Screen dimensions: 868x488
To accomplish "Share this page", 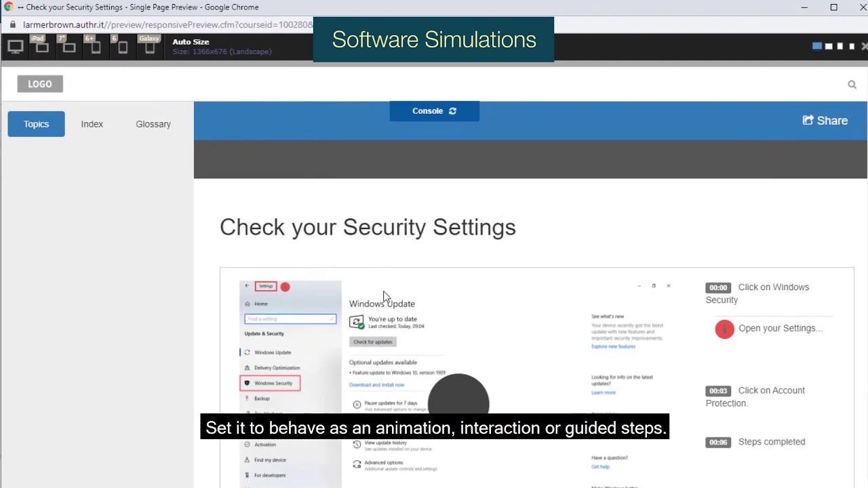I will 825,121.
